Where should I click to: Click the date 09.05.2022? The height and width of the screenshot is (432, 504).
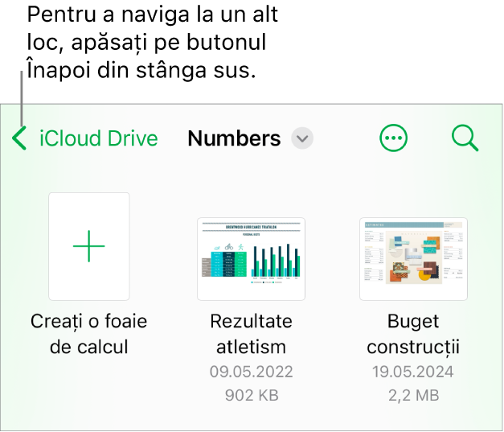point(251,372)
